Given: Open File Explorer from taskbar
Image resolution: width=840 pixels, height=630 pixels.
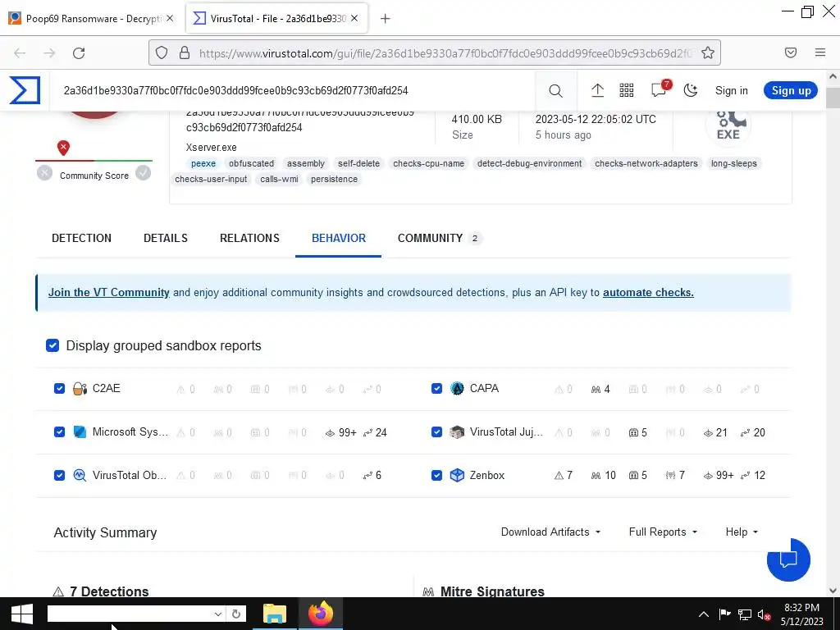Looking at the screenshot, I should [x=275, y=614].
